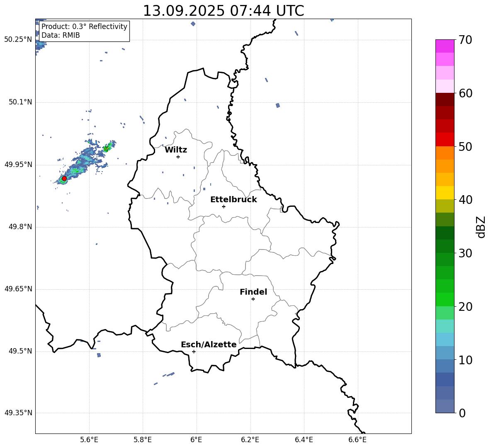Click the 6.4°E longitude label
Screen dimensions: 491x448
pos(304,440)
